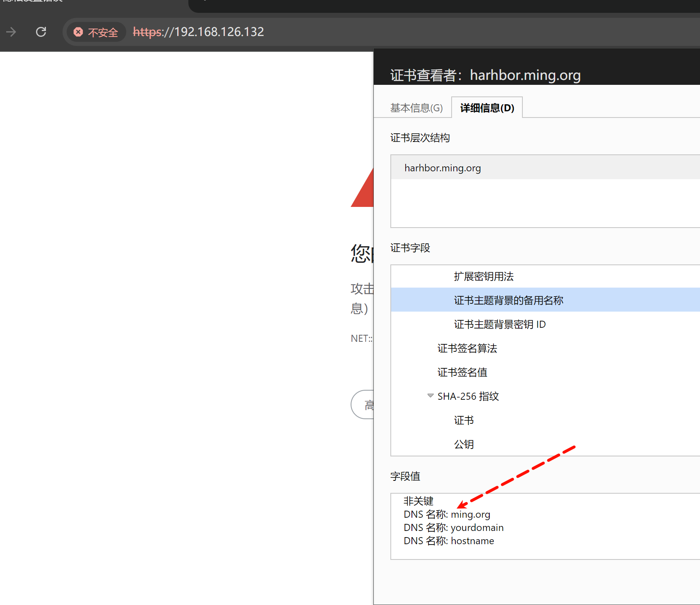Click the DNS 名称: hostname line
Viewport: 700px width, 605px height.
tap(449, 541)
